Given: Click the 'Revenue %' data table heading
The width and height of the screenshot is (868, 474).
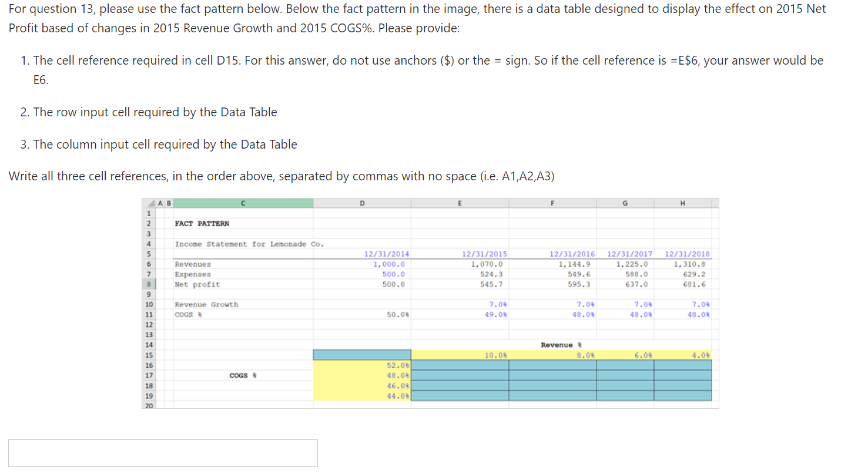Looking at the screenshot, I should [561, 345].
